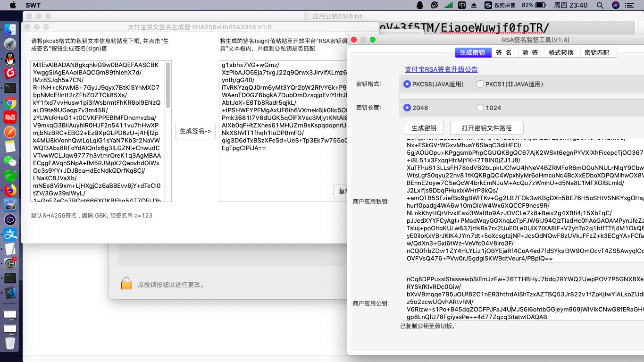Viewport: 644px width, 362px height.
Task: Click the 生成签名-> button
Action: click(195, 131)
